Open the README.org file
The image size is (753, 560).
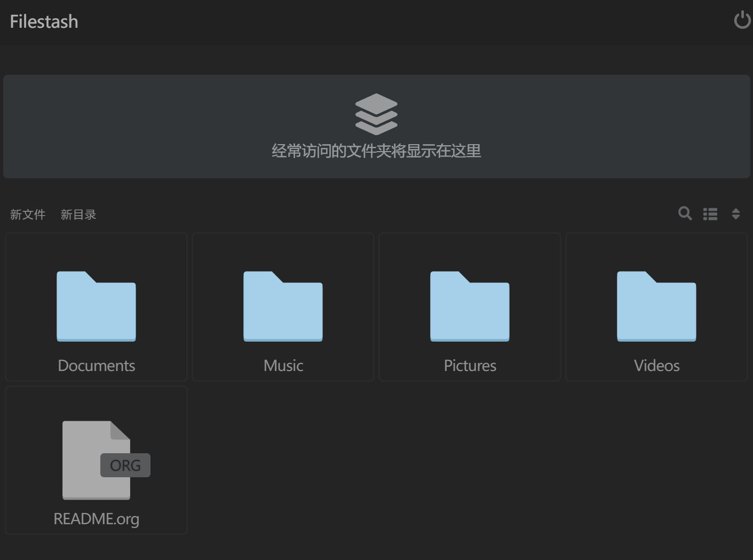click(x=96, y=460)
